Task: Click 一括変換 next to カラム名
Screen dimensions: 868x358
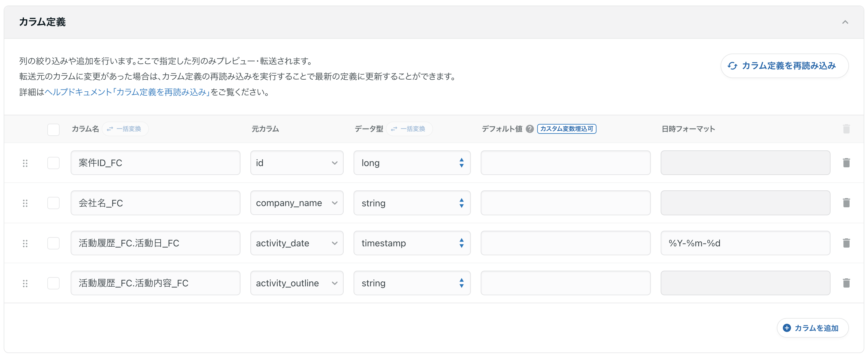Action: tap(125, 129)
